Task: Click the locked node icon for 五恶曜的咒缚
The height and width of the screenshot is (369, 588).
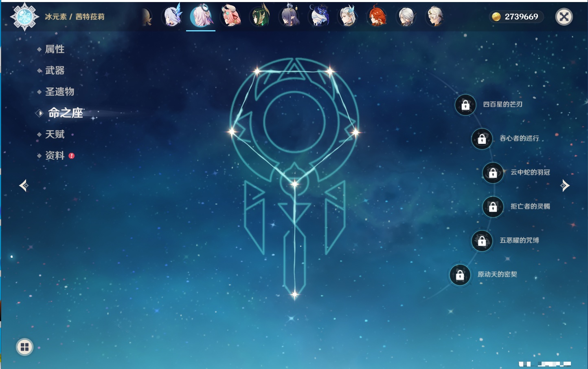Action: pos(482,241)
